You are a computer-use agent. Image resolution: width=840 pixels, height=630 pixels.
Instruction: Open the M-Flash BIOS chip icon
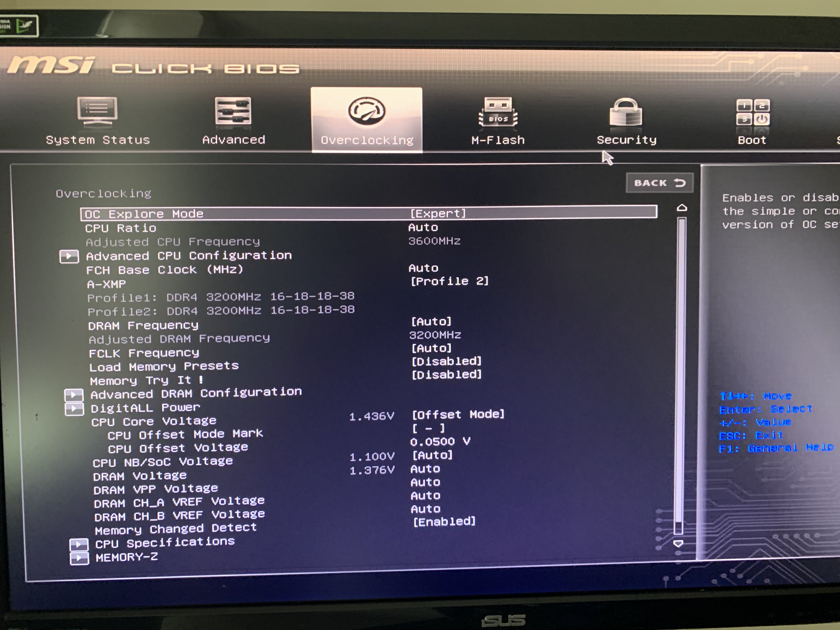coord(498,112)
